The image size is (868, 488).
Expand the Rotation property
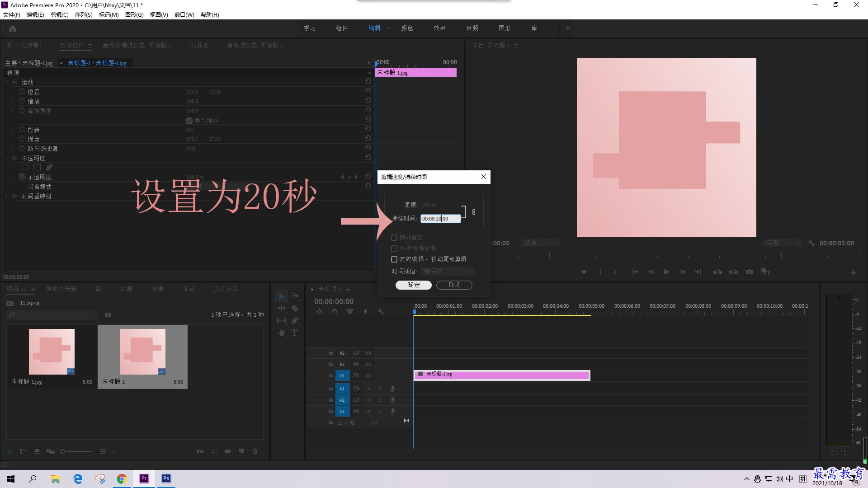(13, 129)
